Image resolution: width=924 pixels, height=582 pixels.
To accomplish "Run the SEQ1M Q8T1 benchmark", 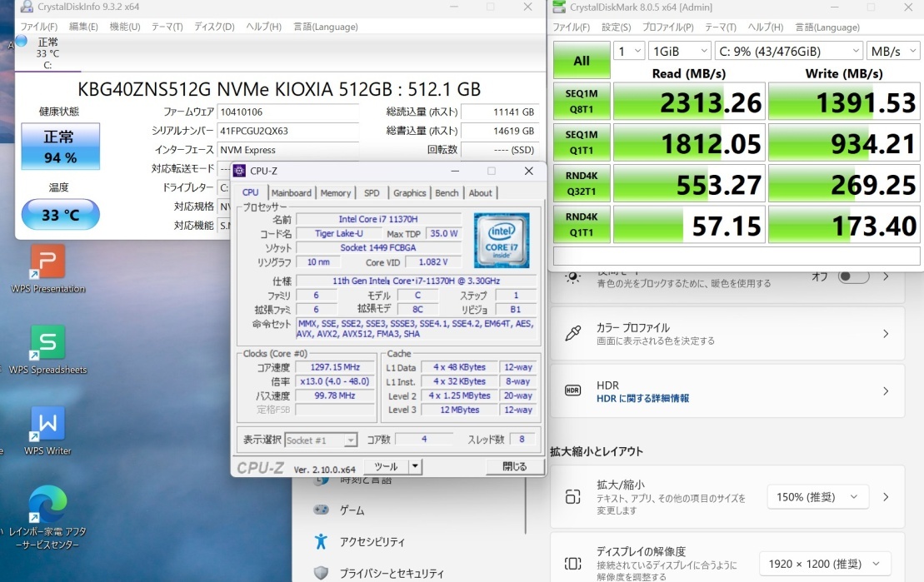I will (x=581, y=101).
